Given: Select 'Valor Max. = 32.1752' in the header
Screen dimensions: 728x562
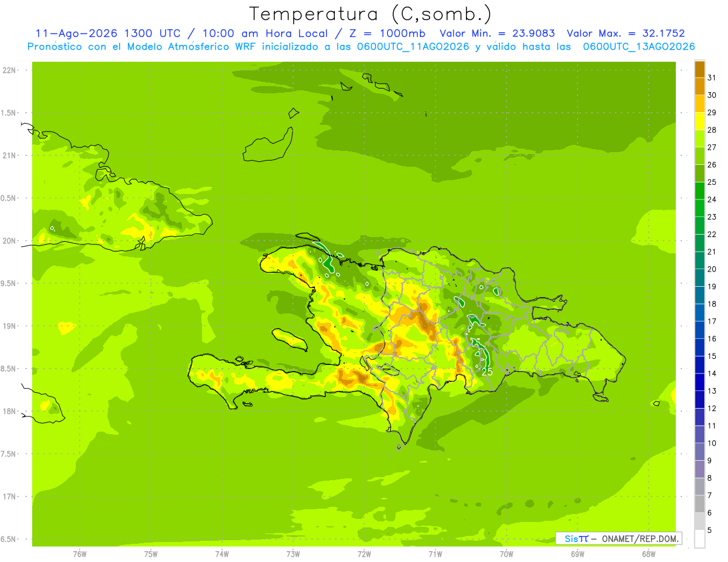Looking at the screenshot, I should coord(625,33).
